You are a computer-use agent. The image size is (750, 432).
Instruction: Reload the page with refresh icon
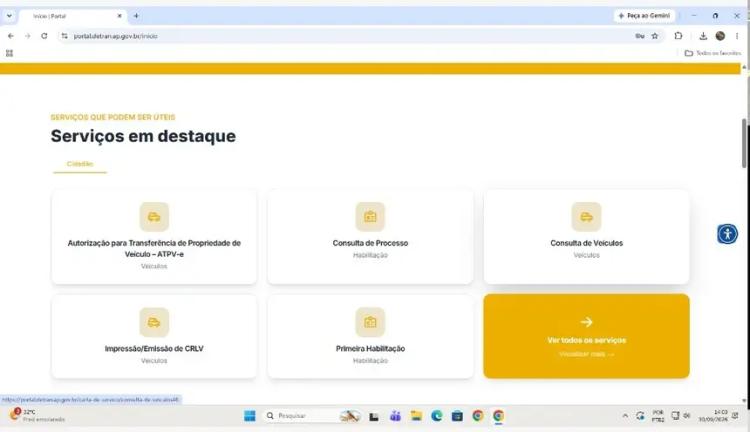[x=44, y=36]
